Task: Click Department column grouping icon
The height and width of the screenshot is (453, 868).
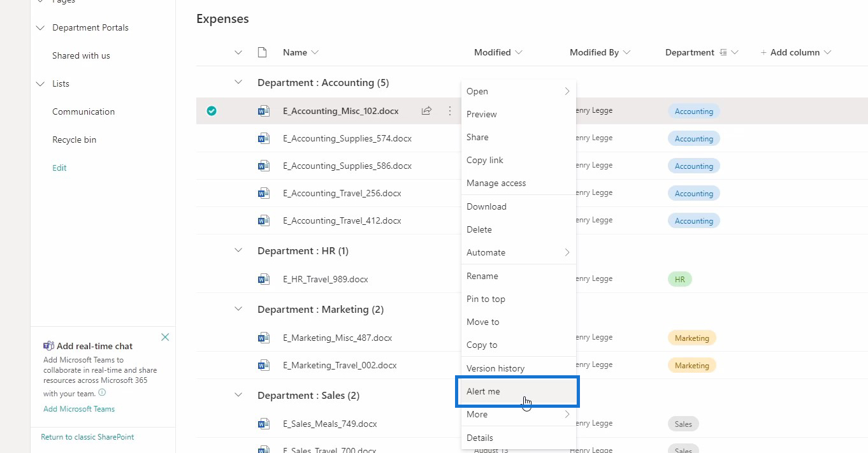Action: 723,52
